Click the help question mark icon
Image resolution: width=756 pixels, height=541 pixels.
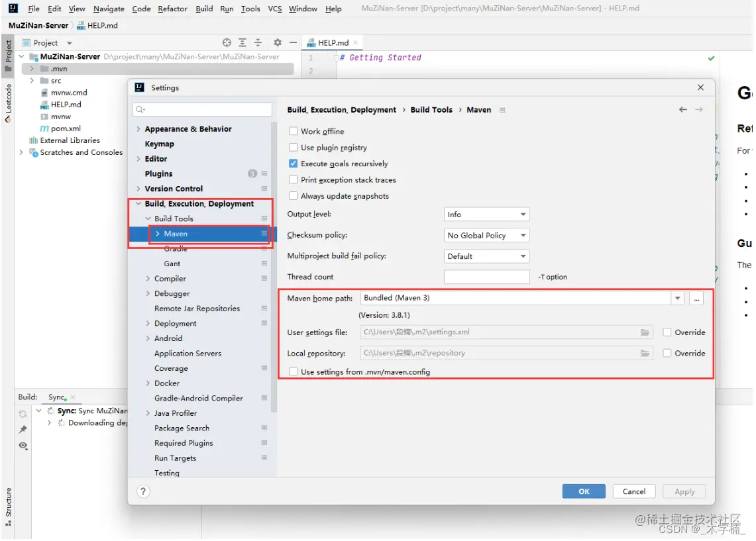coord(143,491)
